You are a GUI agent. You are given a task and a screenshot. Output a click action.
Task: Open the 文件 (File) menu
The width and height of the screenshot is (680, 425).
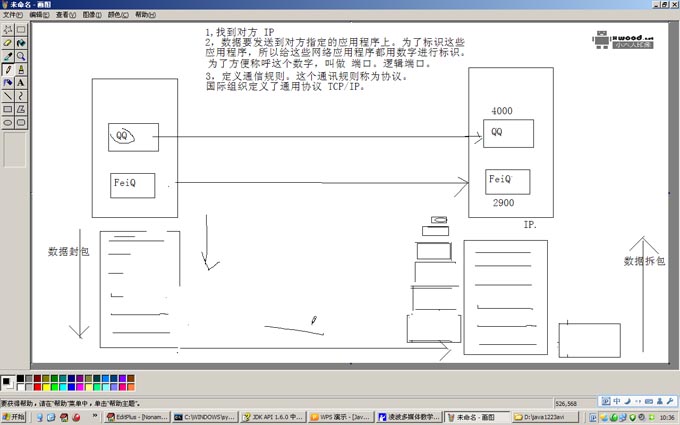13,15
